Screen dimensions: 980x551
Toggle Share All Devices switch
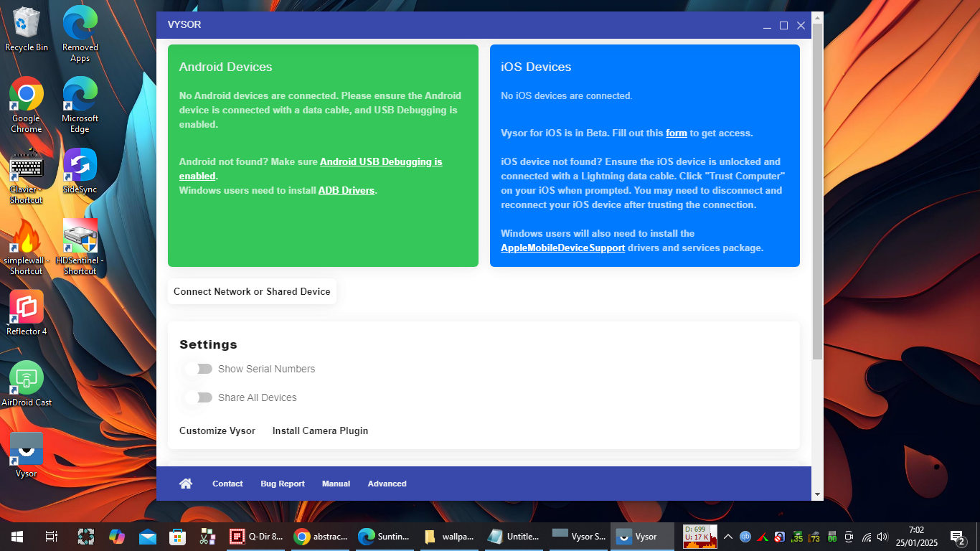tap(199, 397)
